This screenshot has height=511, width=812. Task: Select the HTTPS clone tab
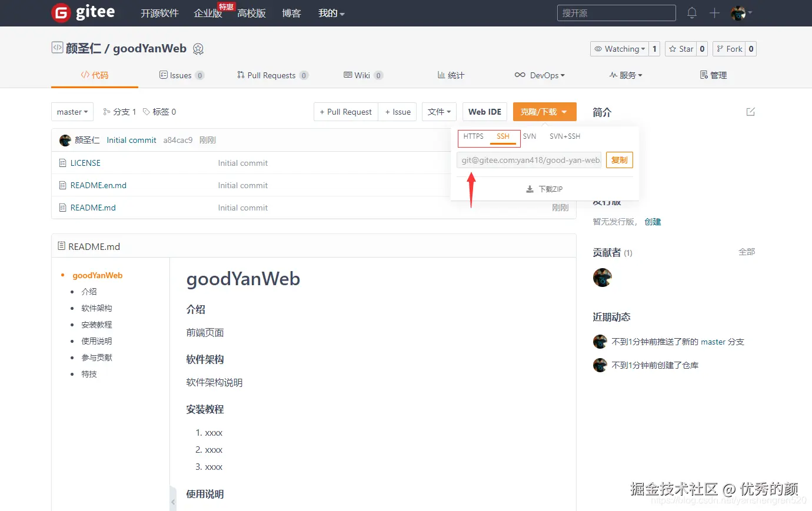[473, 136]
